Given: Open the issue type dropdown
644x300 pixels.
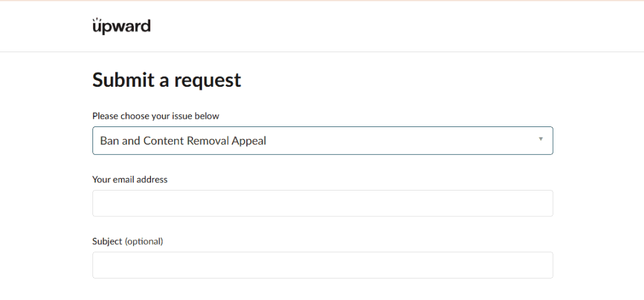Looking at the screenshot, I should [x=322, y=141].
